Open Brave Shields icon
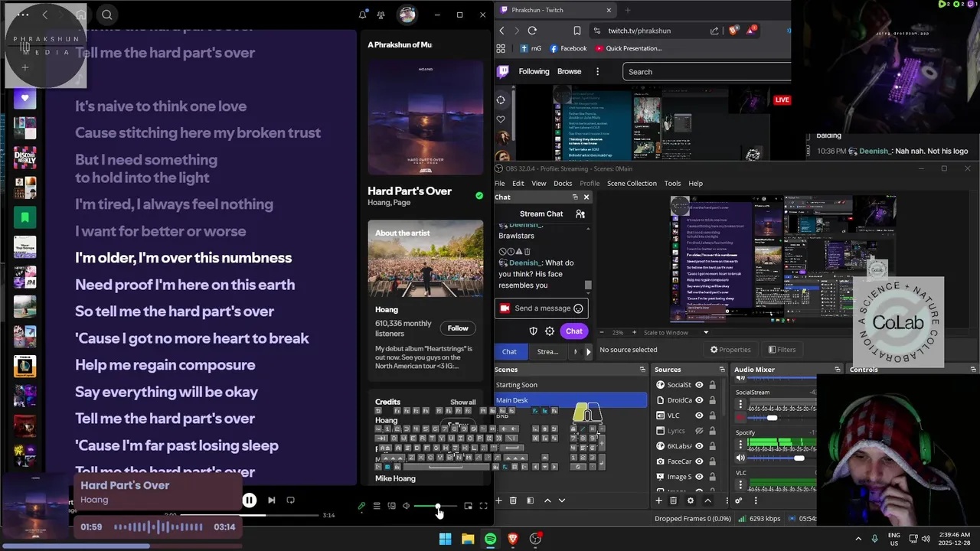Screen dimensions: 980x551 coord(733,31)
